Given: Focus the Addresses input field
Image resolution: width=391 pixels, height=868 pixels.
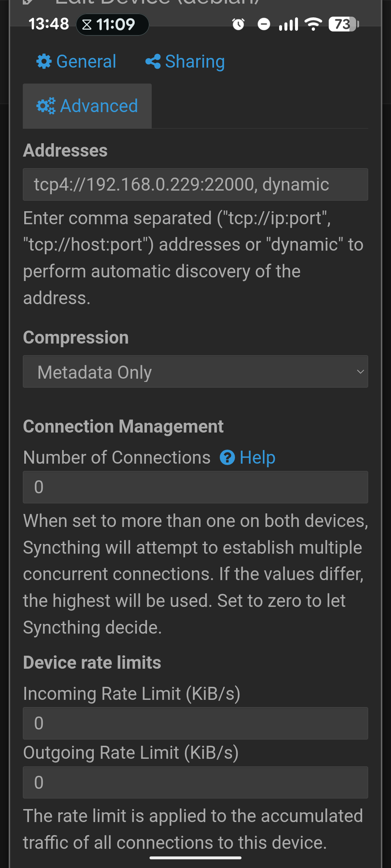Looking at the screenshot, I should 195,184.
